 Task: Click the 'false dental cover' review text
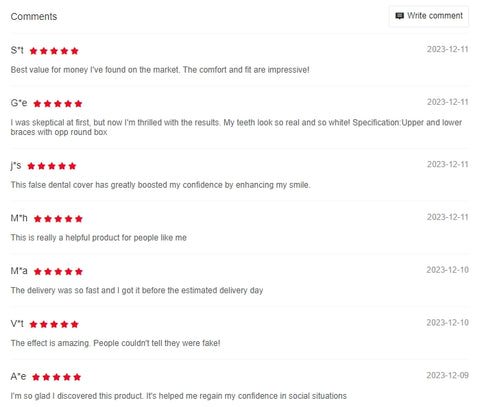pyautogui.click(x=161, y=185)
